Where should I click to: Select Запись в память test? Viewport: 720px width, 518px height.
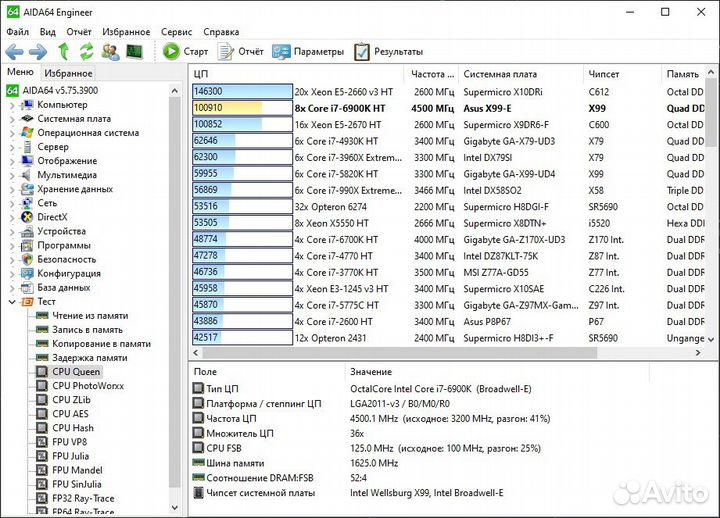click(87, 330)
